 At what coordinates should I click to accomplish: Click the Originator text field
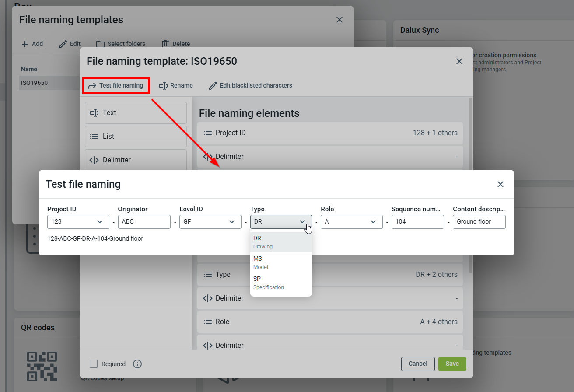click(144, 222)
